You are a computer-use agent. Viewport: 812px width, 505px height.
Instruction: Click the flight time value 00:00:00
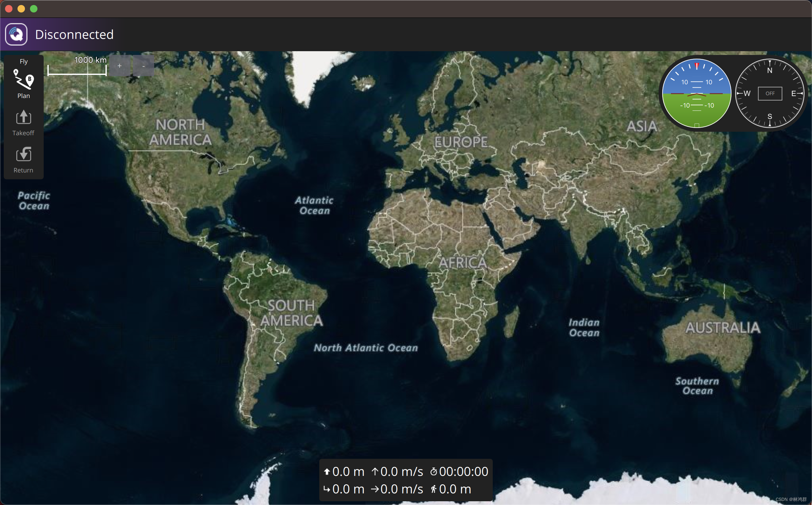(463, 472)
